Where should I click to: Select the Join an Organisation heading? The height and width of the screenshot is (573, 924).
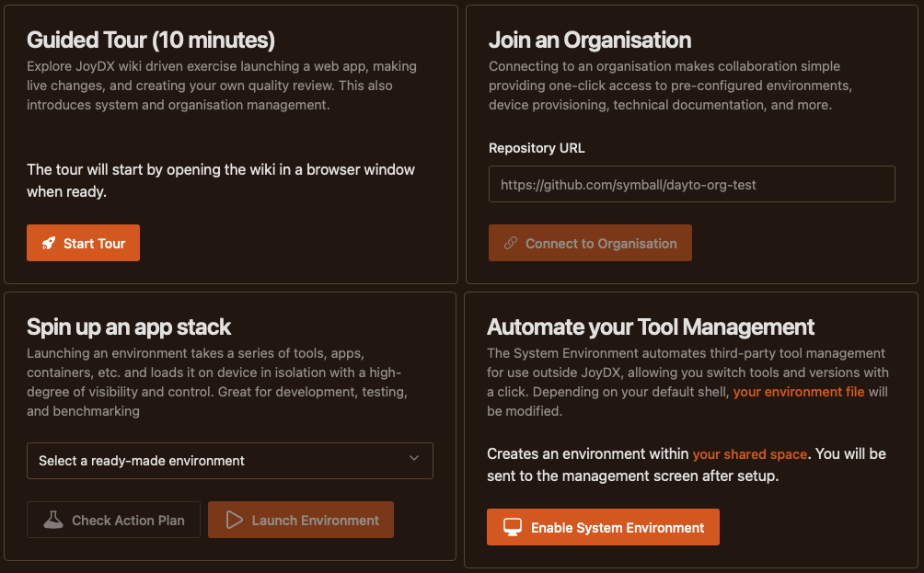click(x=589, y=40)
